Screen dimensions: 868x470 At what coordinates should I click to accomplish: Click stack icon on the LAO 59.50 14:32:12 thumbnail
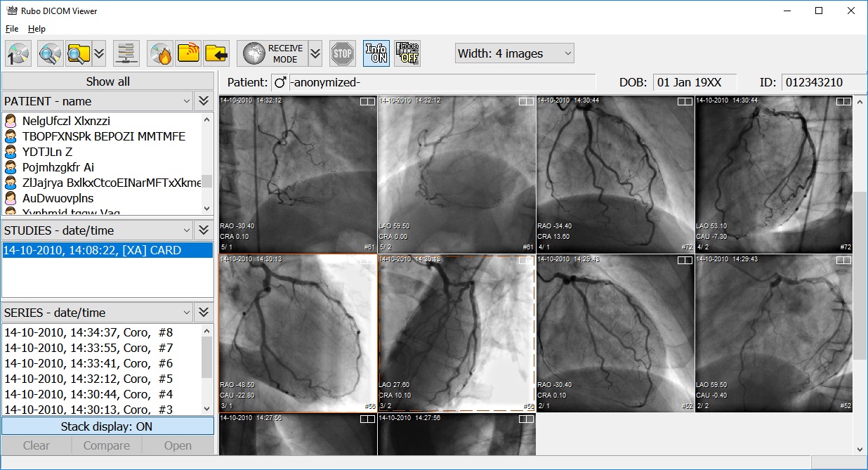pos(526,102)
